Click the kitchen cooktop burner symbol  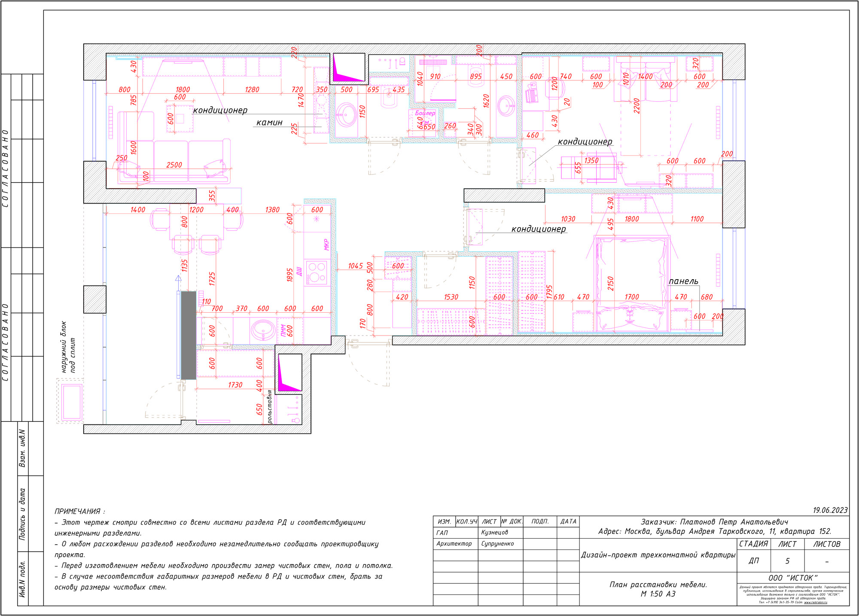pos(316,273)
